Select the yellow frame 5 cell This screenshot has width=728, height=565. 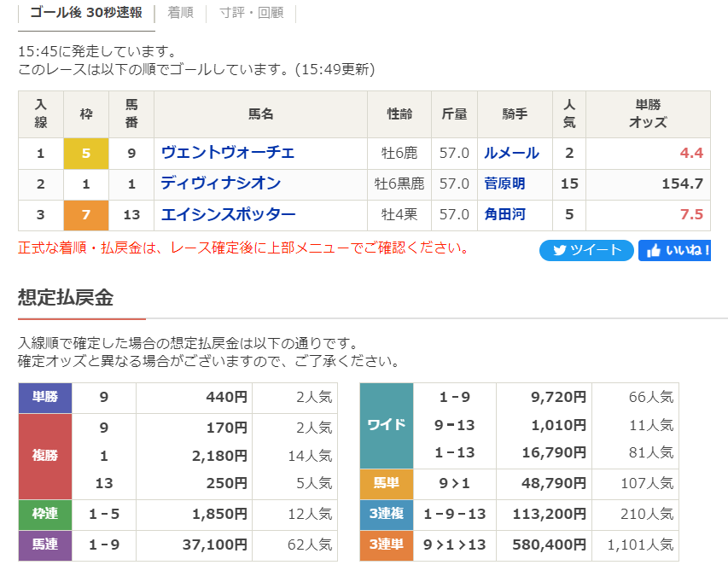(x=86, y=154)
